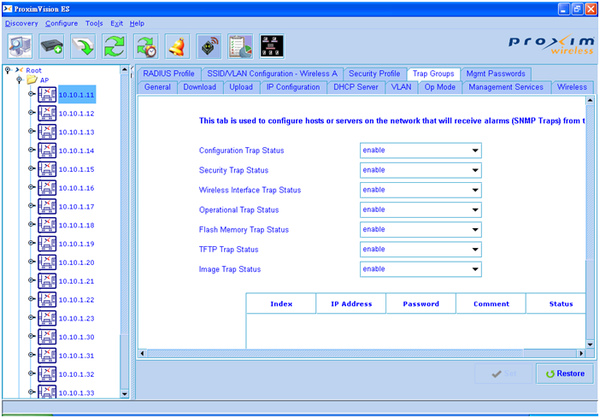Open Operational Trap Status dropdown

tap(421, 210)
